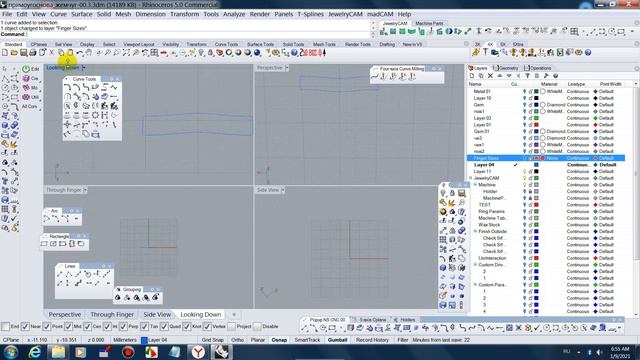Collapse the Machine layer tree node
Screen dimensions: 640x360
(x=476, y=185)
